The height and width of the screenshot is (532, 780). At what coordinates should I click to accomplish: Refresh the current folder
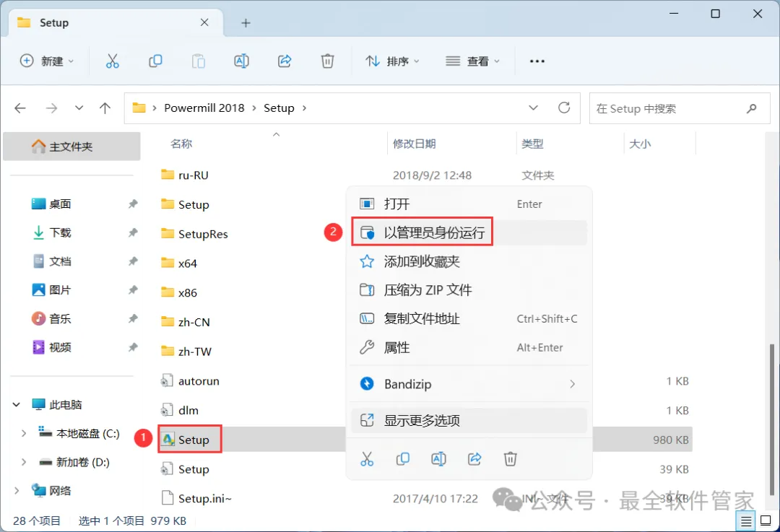(x=564, y=108)
